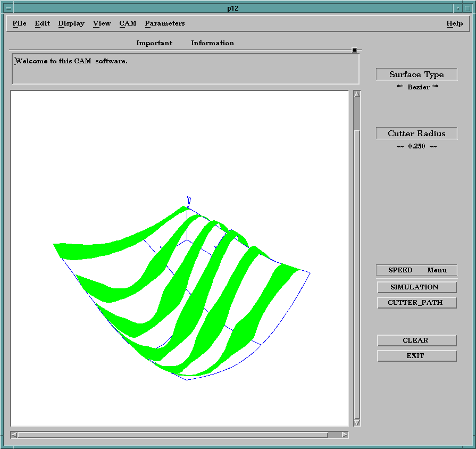Click the horizontal scrollbar thumb

(x=173, y=435)
